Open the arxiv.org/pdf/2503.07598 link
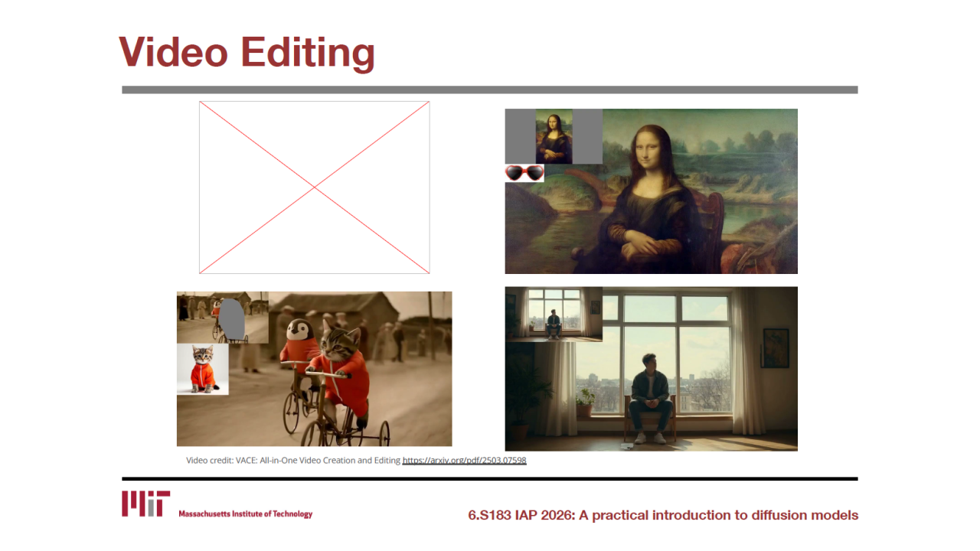This screenshot has width=980, height=551. pos(465,461)
